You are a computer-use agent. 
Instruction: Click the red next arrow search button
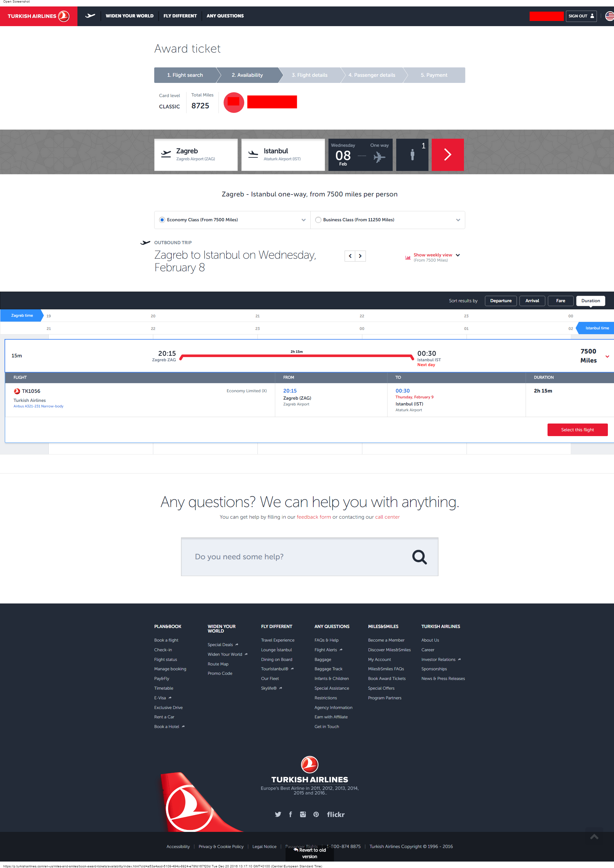(x=448, y=155)
